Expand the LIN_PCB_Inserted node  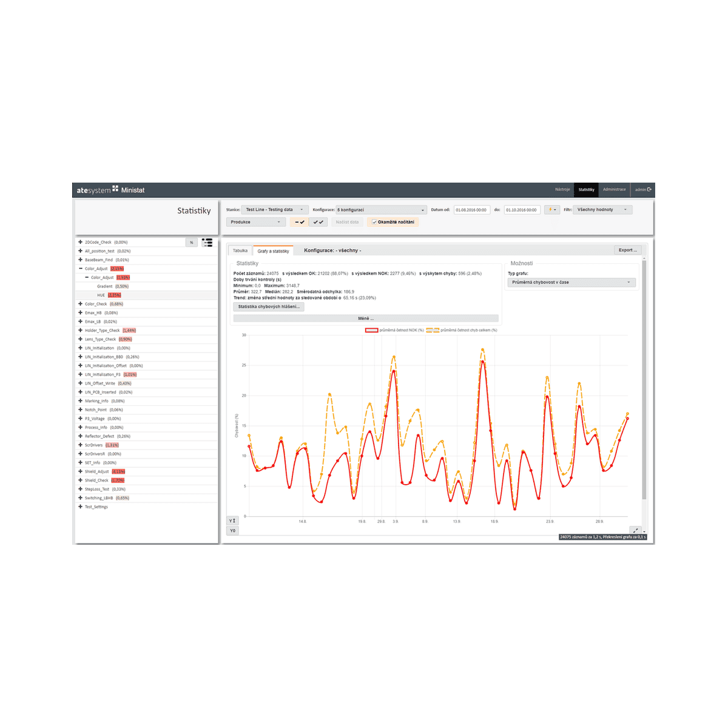(80, 392)
